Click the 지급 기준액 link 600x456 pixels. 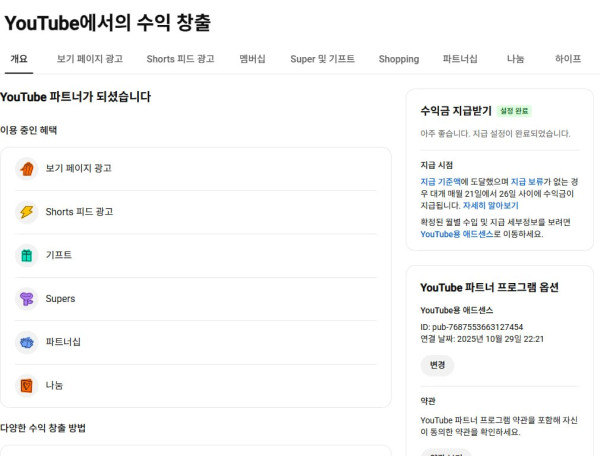[440, 182]
